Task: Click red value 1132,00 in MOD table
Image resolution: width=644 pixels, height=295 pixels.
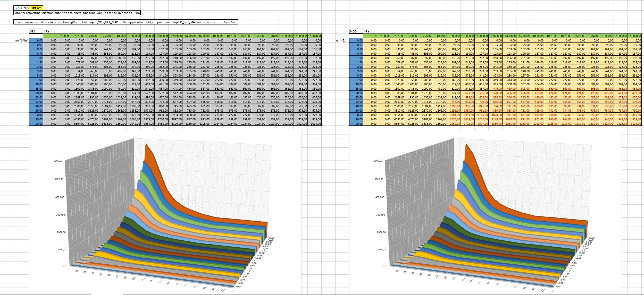Action: [579, 124]
